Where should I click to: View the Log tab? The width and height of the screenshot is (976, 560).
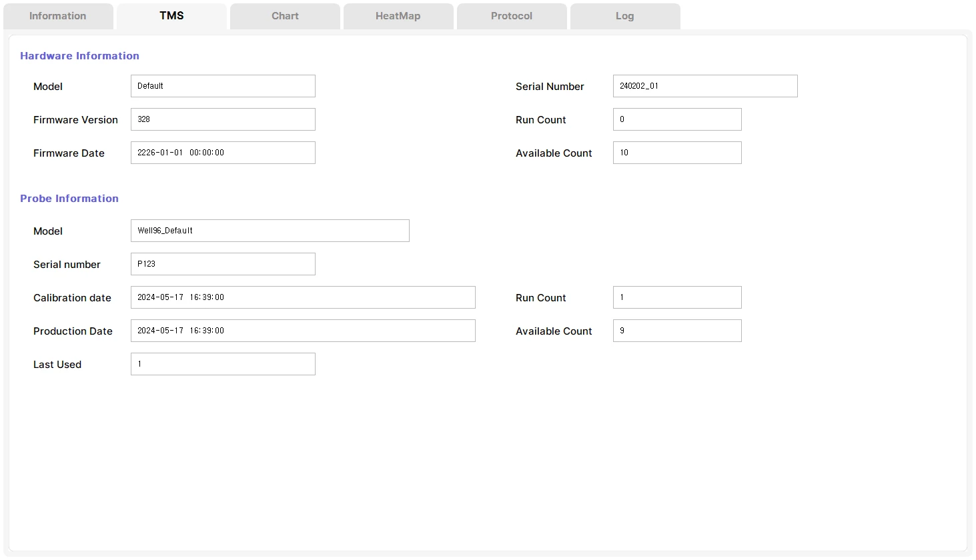[x=625, y=16]
